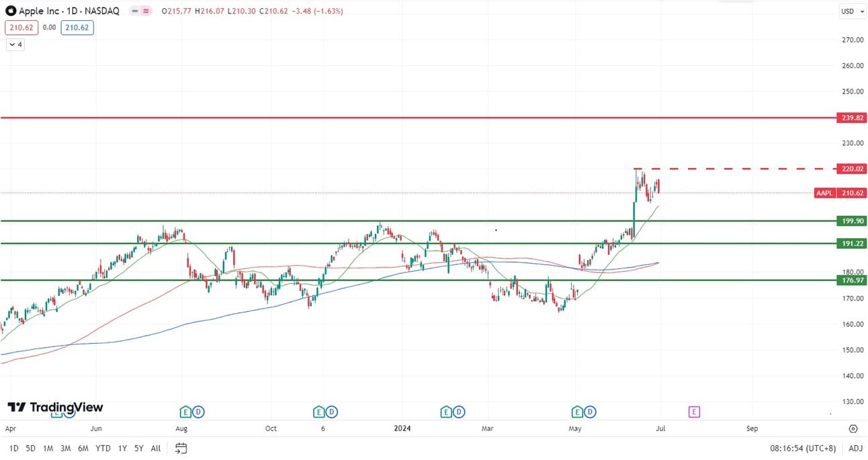This screenshot has width=868, height=460.
Task: Click the 0.00 spread value
Action: click(x=49, y=28)
